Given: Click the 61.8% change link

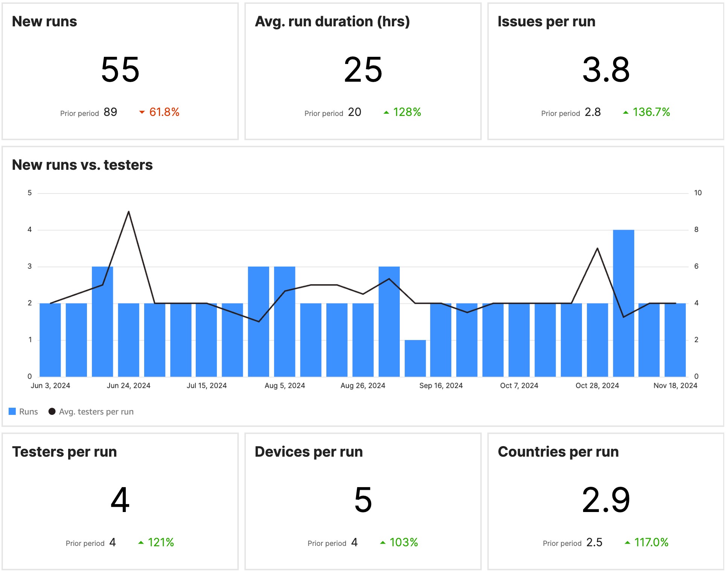Looking at the screenshot, I should pos(164,112).
